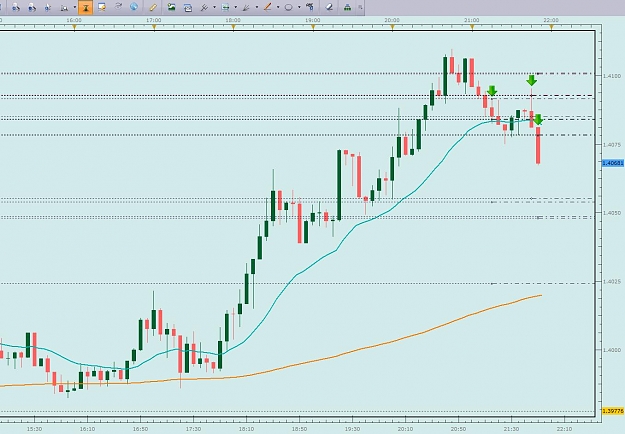Screen dimensions: 625x434
Task: Click the 18:50 label on bottom time axis
Action: [299, 429]
